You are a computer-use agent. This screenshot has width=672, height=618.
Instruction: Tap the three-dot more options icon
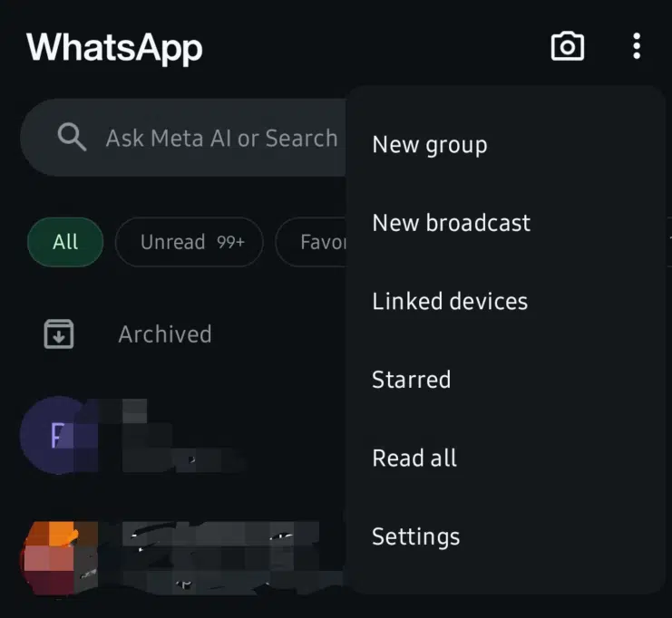click(x=637, y=46)
